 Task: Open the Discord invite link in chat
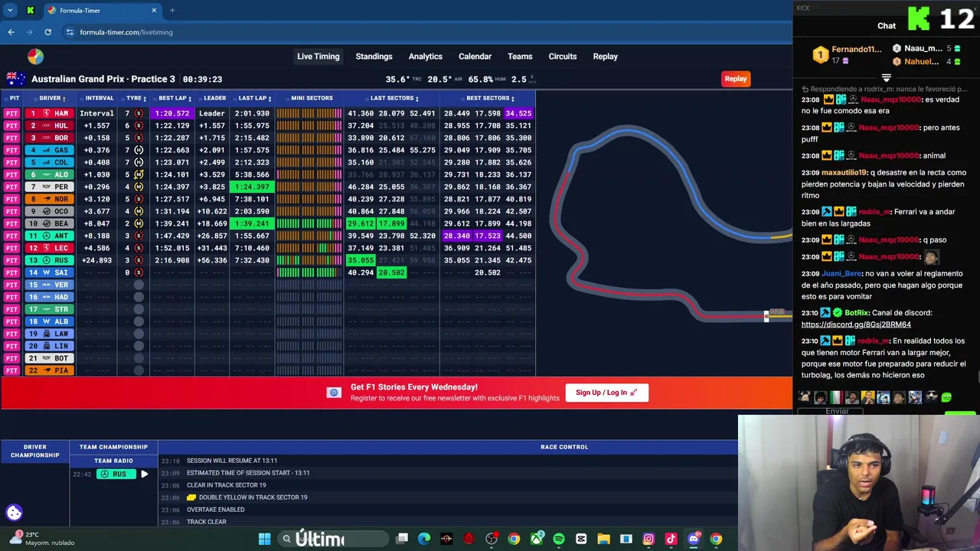click(856, 324)
